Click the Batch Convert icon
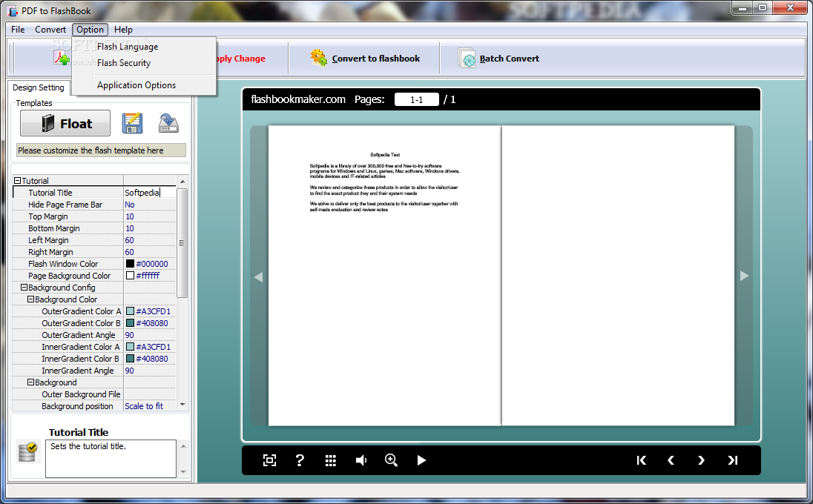This screenshot has width=813, height=504. coord(467,59)
